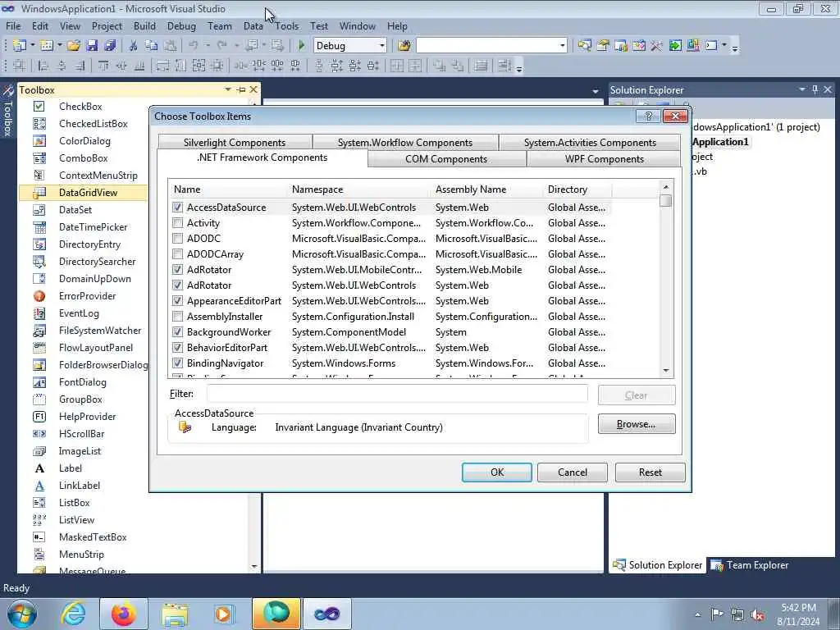Click the Visual Studio taskbar icon
Viewport: 840px width, 630px height.
click(x=326, y=614)
